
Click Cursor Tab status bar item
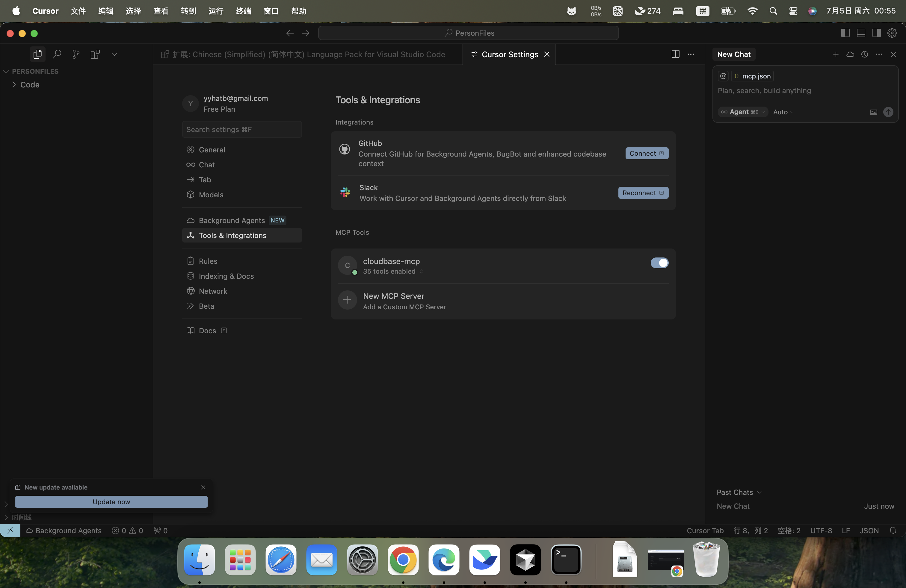tap(705, 531)
